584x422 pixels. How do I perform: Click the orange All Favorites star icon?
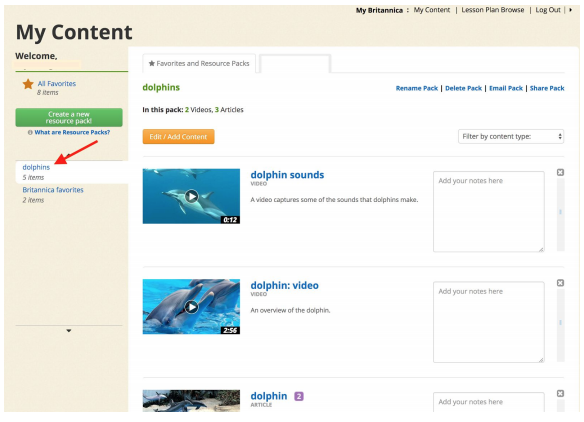(x=28, y=84)
